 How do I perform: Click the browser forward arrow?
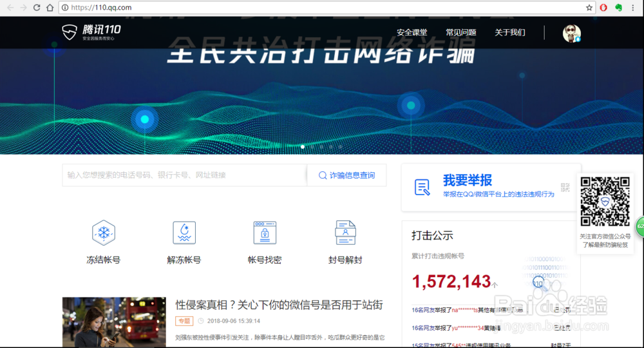click(x=23, y=7)
